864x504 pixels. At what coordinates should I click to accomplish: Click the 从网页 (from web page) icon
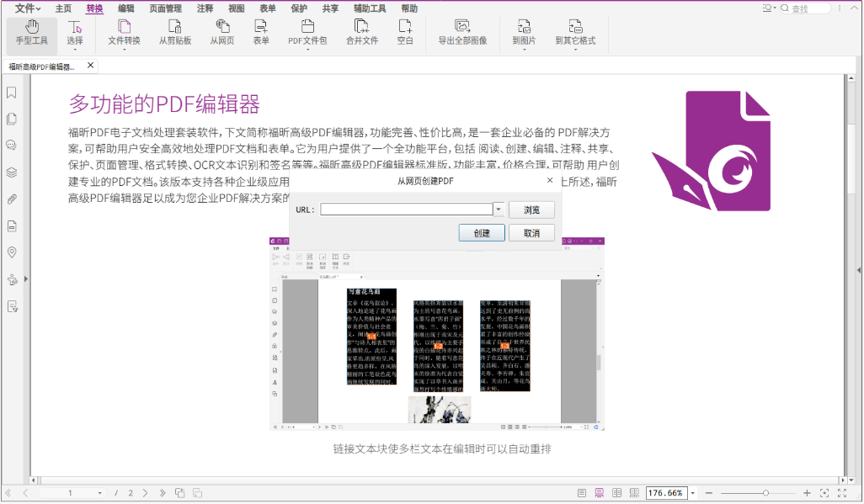[222, 26]
